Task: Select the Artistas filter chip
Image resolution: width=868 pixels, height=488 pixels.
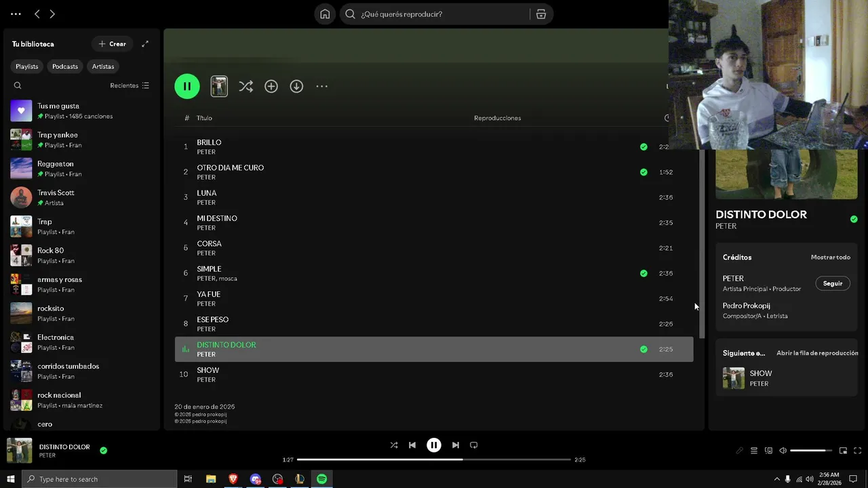Action: click(x=103, y=66)
